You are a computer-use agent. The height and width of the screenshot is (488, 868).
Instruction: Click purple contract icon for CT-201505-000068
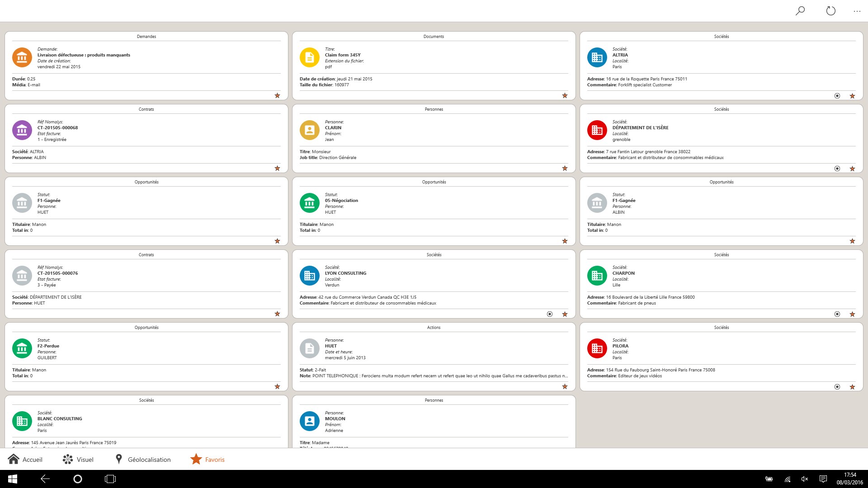pyautogui.click(x=22, y=130)
